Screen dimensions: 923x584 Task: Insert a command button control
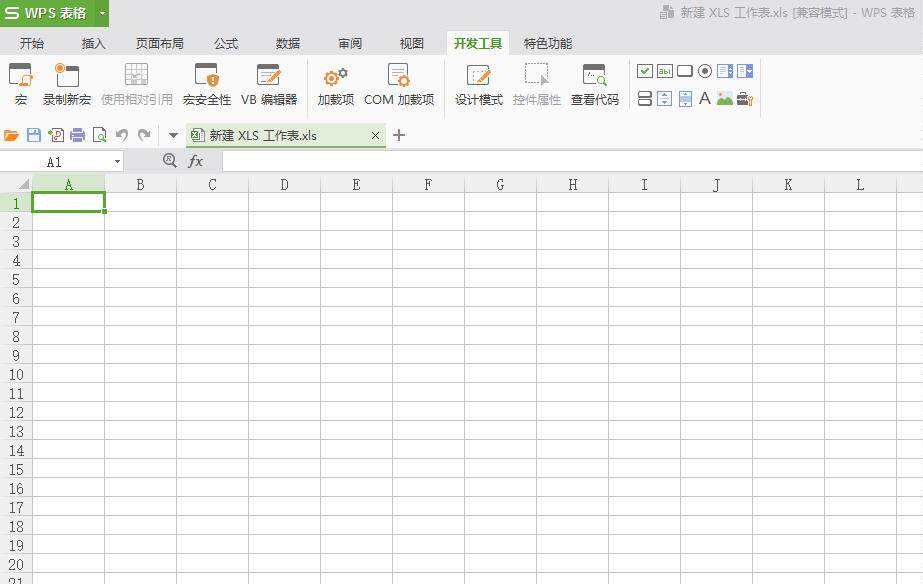click(685, 71)
